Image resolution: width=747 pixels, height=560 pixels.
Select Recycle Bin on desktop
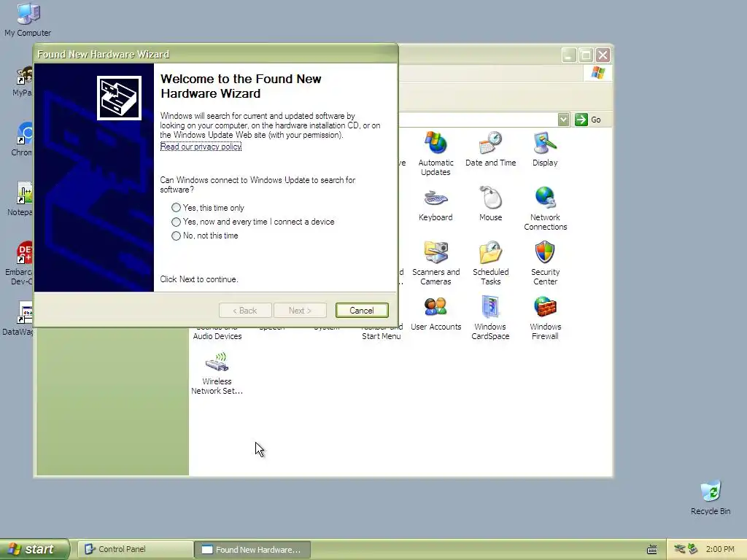[711, 497]
